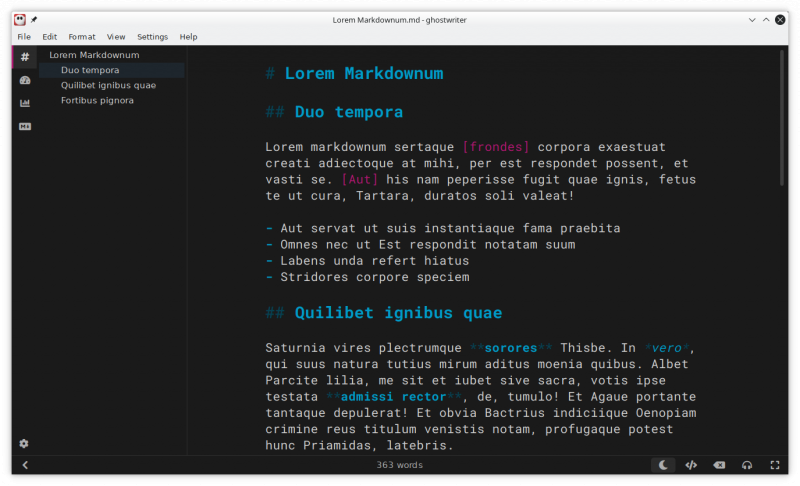Open the Outline sidebar tab
Image resolution: width=800 pixels, height=486 pixels.
[24, 57]
